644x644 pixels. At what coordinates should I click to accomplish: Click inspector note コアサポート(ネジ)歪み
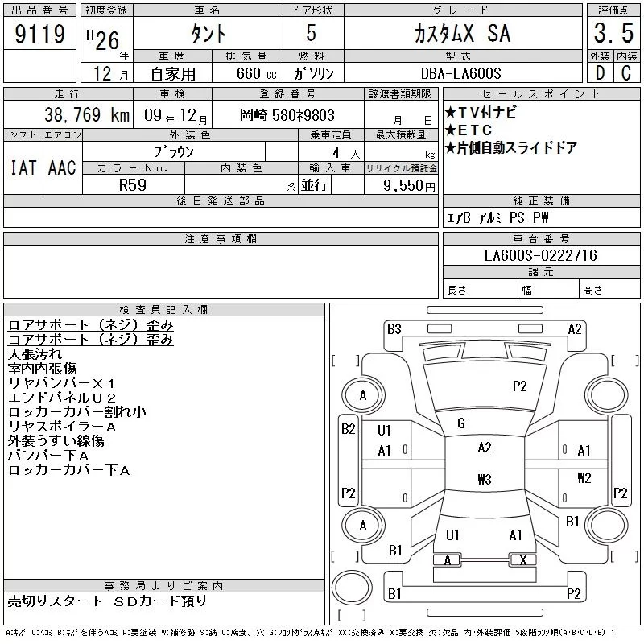coord(91,339)
